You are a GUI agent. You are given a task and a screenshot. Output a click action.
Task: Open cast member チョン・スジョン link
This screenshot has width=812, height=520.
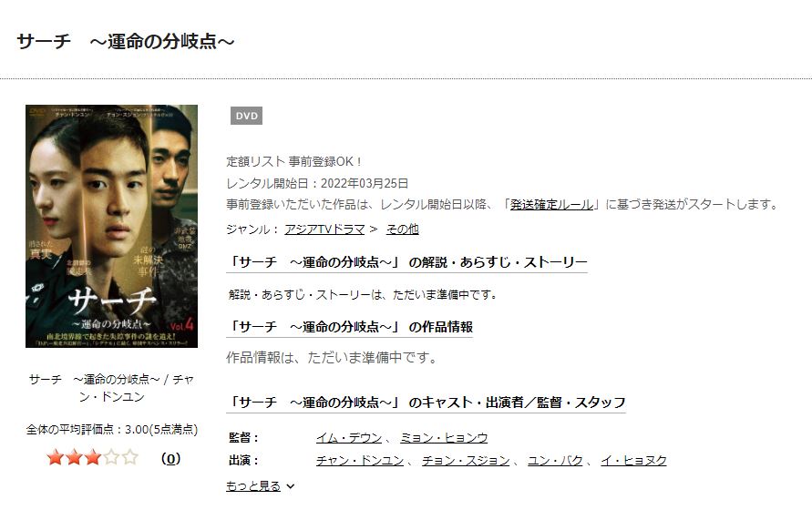[466, 461]
